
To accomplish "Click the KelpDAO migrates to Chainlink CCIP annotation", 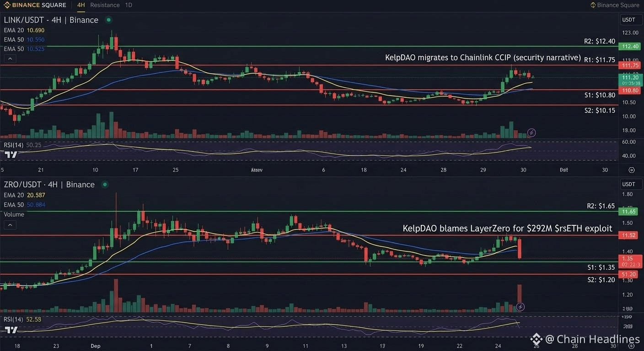I will click(x=483, y=58).
